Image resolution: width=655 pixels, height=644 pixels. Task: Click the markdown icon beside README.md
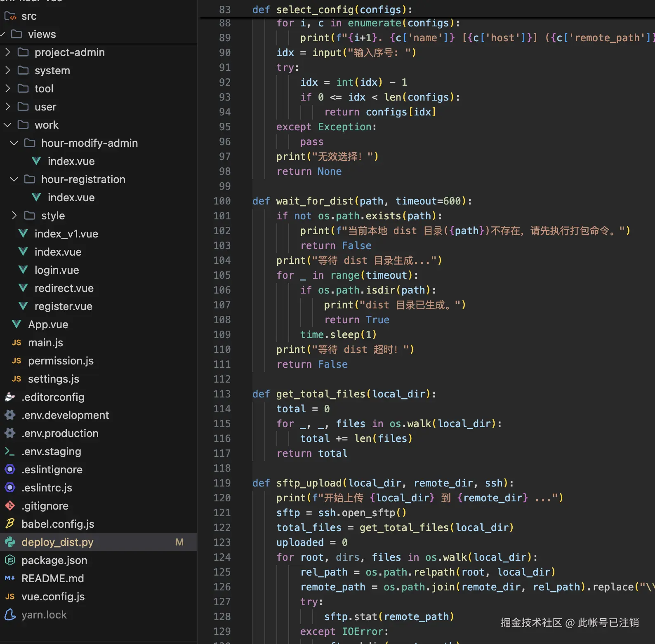coord(10,578)
